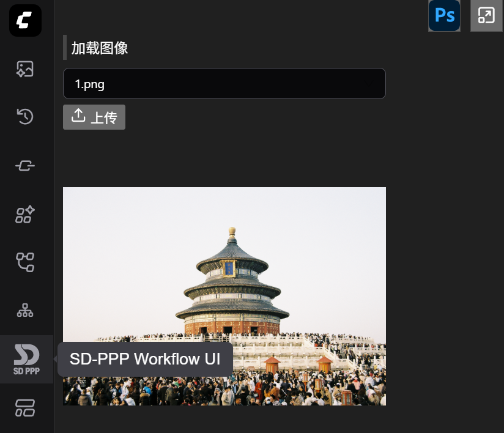Click the temple's blue plaque in preview
504x433 pixels.
229,268
